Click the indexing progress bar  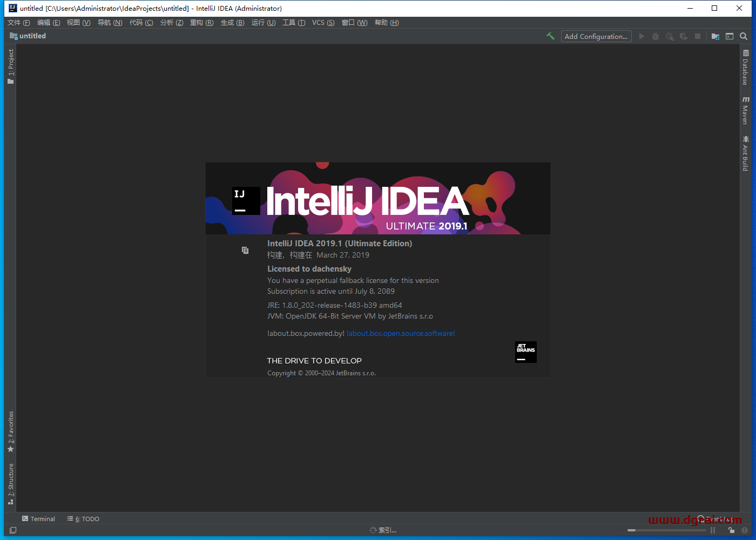666,530
